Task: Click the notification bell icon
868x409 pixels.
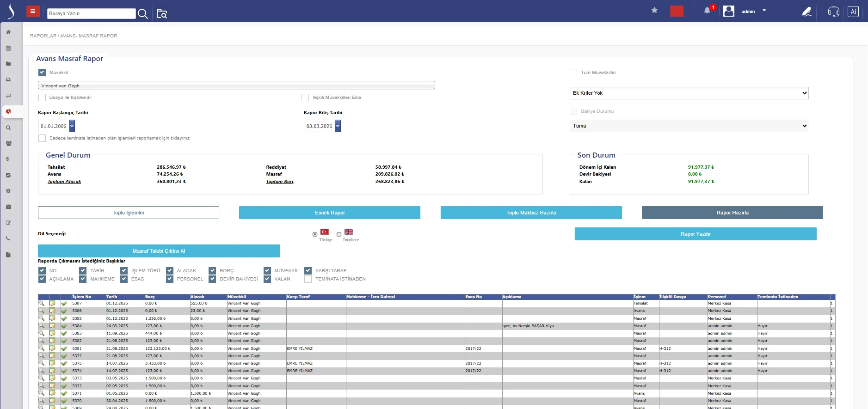Action: coord(707,11)
